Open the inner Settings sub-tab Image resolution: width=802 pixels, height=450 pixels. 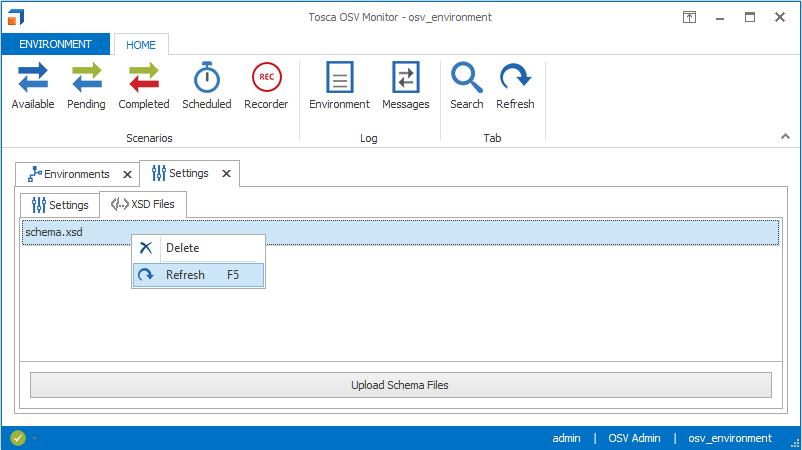60,205
